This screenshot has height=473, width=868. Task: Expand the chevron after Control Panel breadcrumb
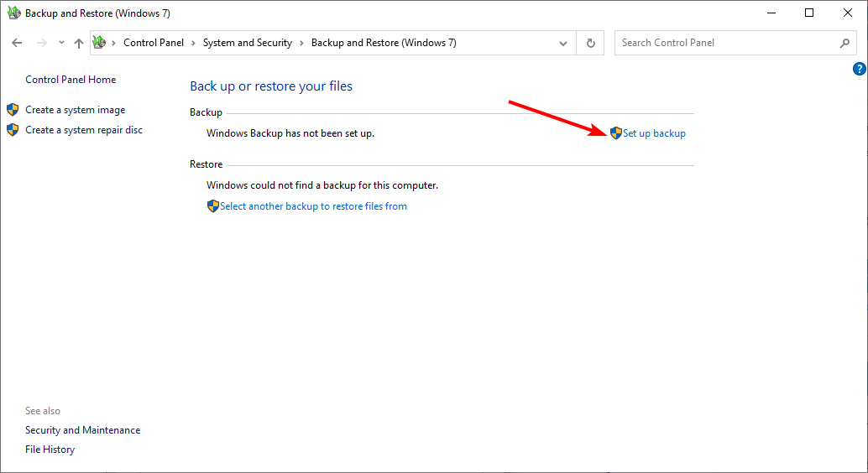click(x=193, y=43)
